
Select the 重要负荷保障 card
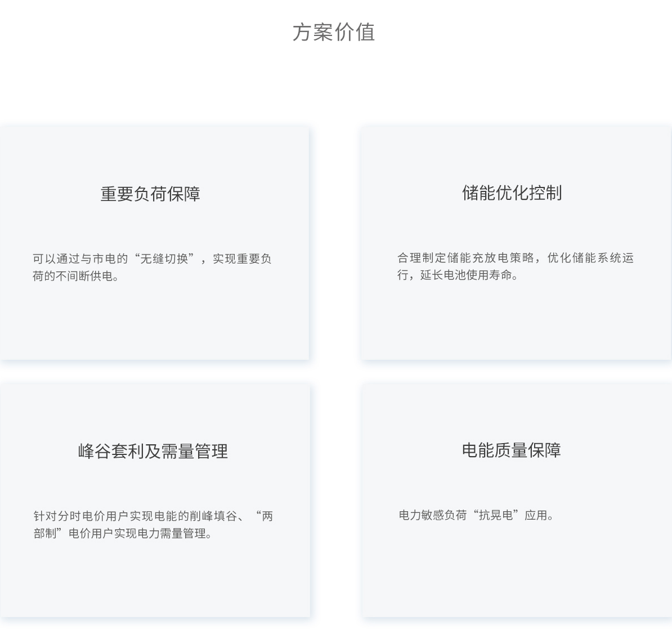(154, 242)
